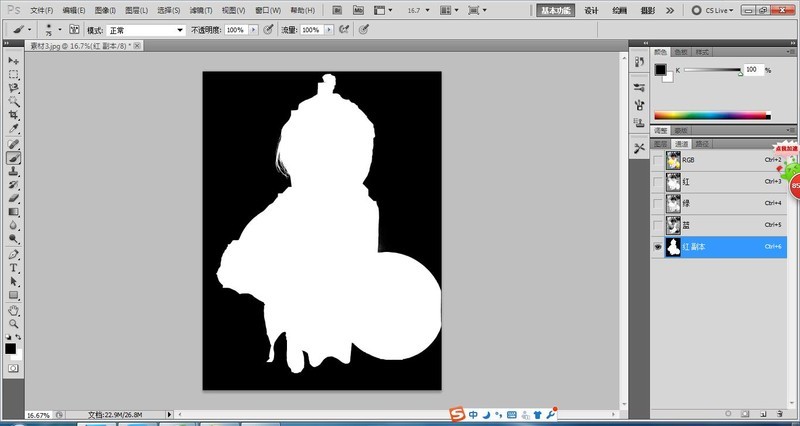Hide the 红 副本 channel eye
Viewport: 800px width, 426px height.
tap(657, 246)
